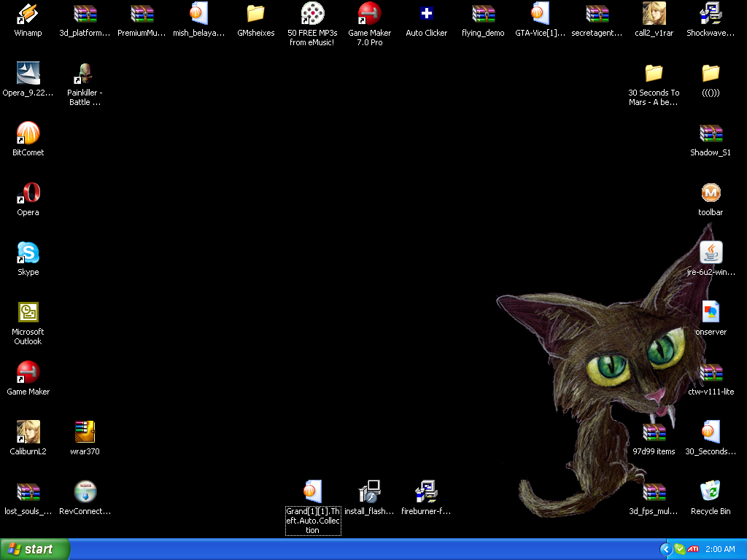Select the flying_demo archive
The height and width of the screenshot is (560, 747).
pos(483,14)
